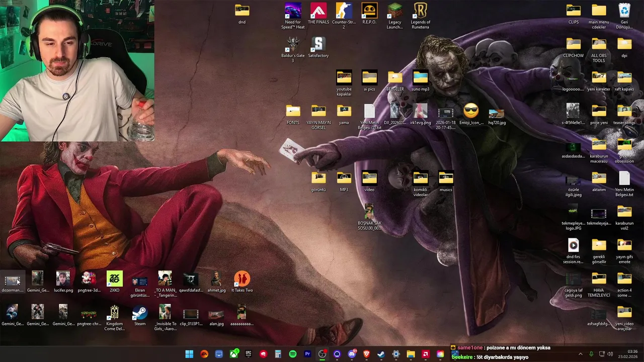Select the ahmet.jpg image
Image resolution: width=644 pixels, height=362 pixels.
point(216,282)
